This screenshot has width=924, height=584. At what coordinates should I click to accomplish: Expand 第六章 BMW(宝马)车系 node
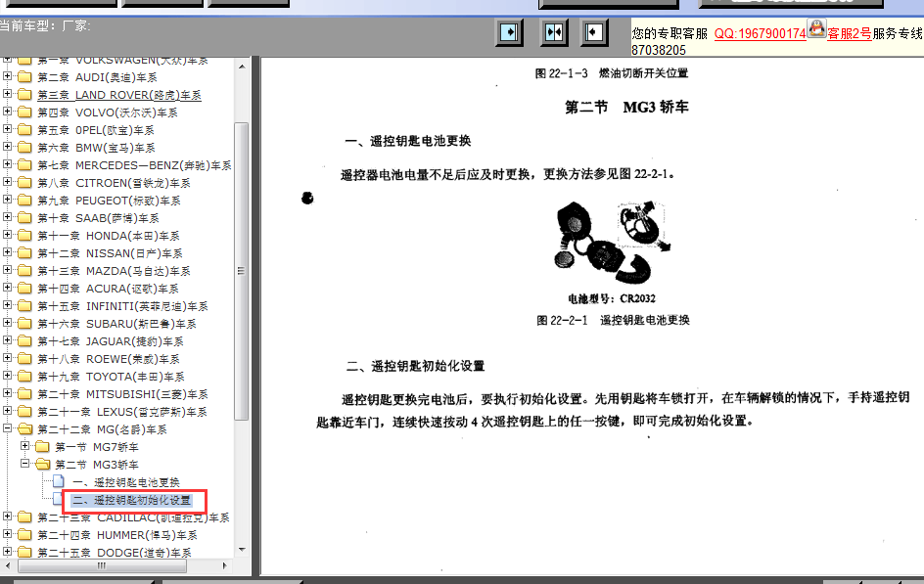coord(7,147)
